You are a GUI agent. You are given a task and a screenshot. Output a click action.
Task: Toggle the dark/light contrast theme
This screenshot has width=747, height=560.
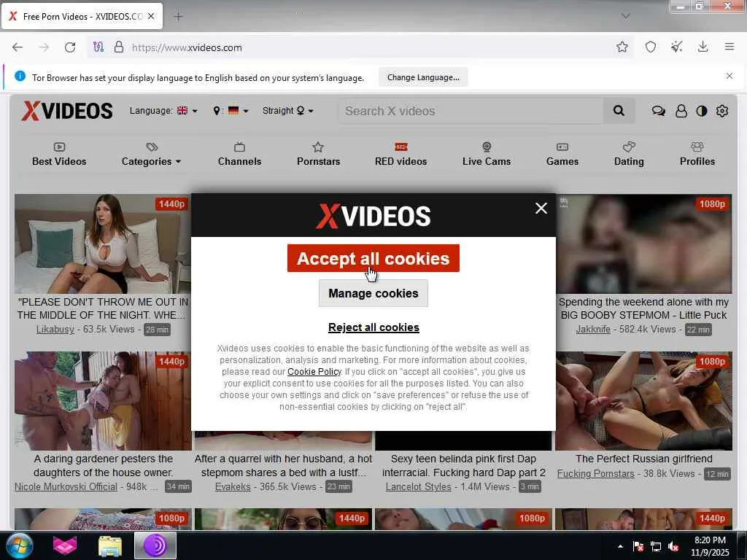[x=701, y=111]
